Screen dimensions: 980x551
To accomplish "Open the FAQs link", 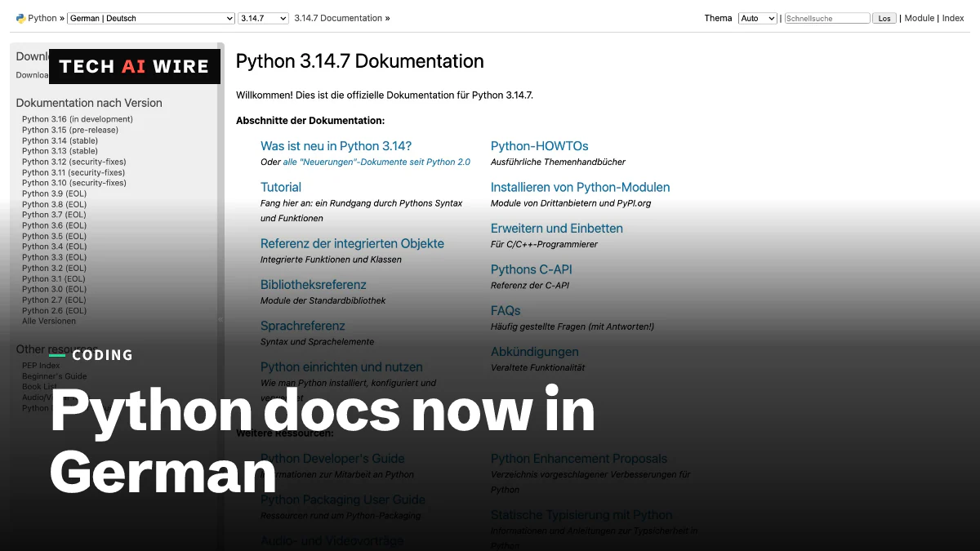I will pyautogui.click(x=506, y=311).
